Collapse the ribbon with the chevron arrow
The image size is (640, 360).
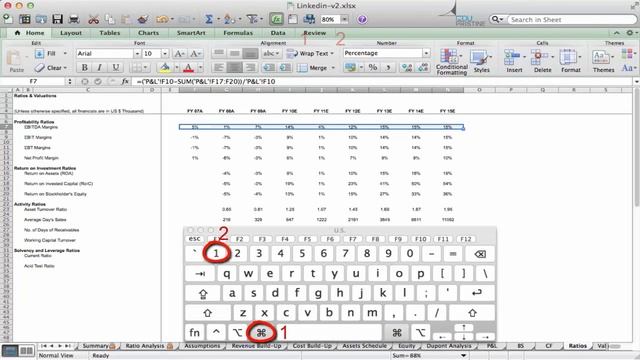point(616,33)
